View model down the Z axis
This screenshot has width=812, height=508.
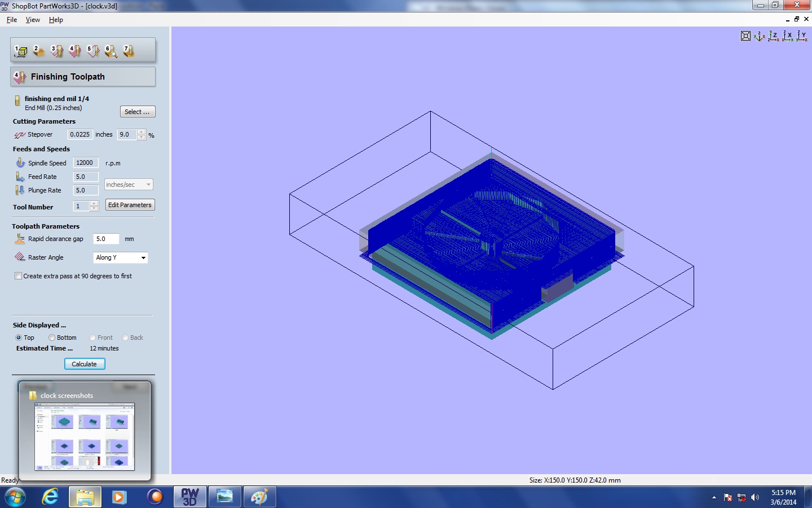pos(774,36)
